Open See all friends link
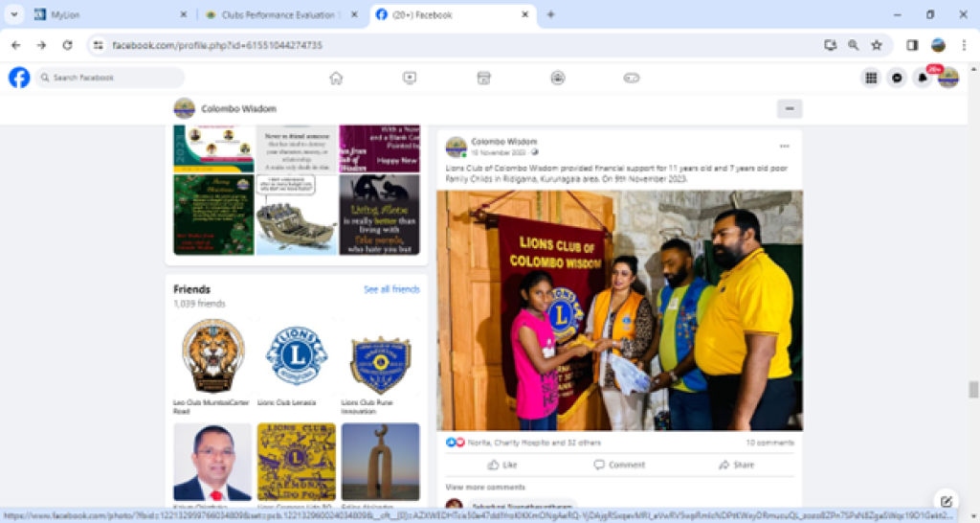The width and height of the screenshot is (980, 523). [x=391, y=289]
